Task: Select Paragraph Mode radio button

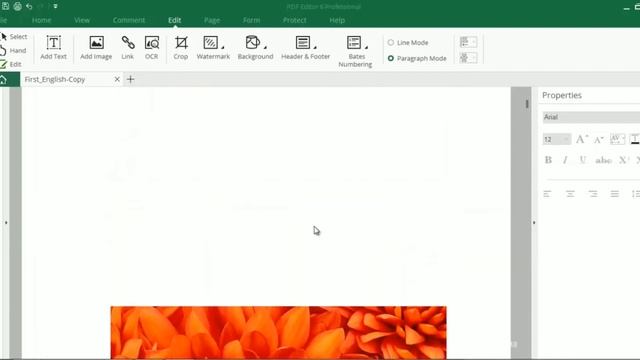Action: (x=391, y=58)
